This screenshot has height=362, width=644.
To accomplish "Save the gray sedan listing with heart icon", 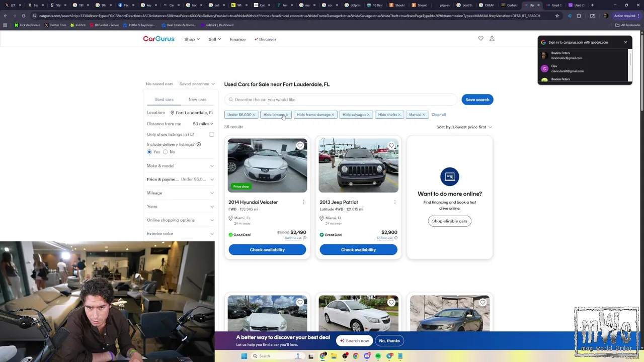I will coord(482,303).
